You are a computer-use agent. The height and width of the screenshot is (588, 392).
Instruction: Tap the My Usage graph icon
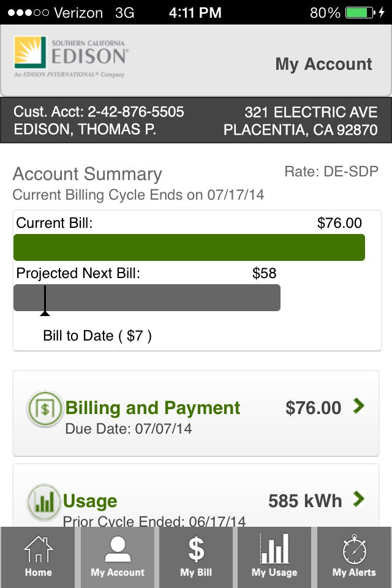pos(274,549)
